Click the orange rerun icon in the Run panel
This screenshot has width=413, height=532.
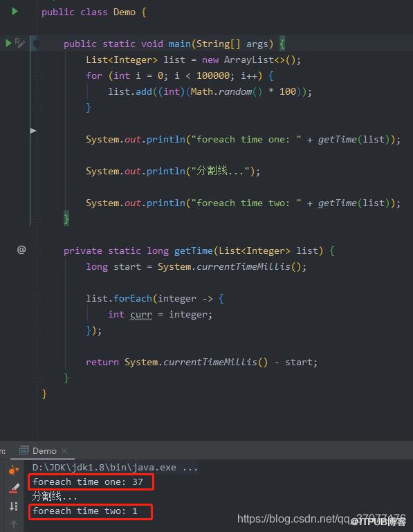tap(14, 470)
